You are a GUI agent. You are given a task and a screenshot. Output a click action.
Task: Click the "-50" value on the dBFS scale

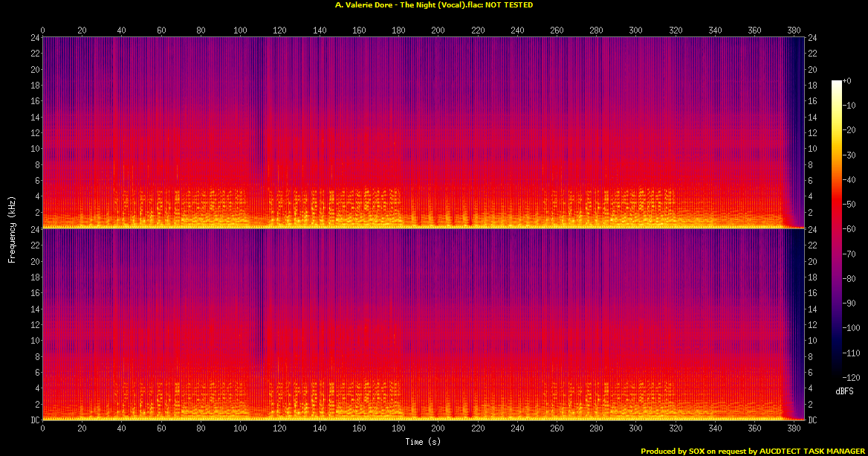[849, 205]
